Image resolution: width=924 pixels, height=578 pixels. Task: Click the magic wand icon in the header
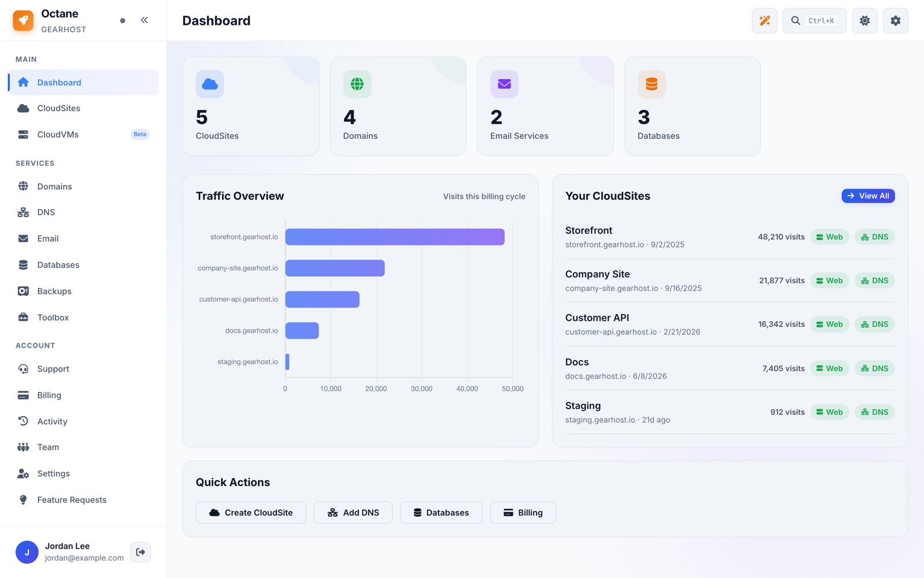764,21
